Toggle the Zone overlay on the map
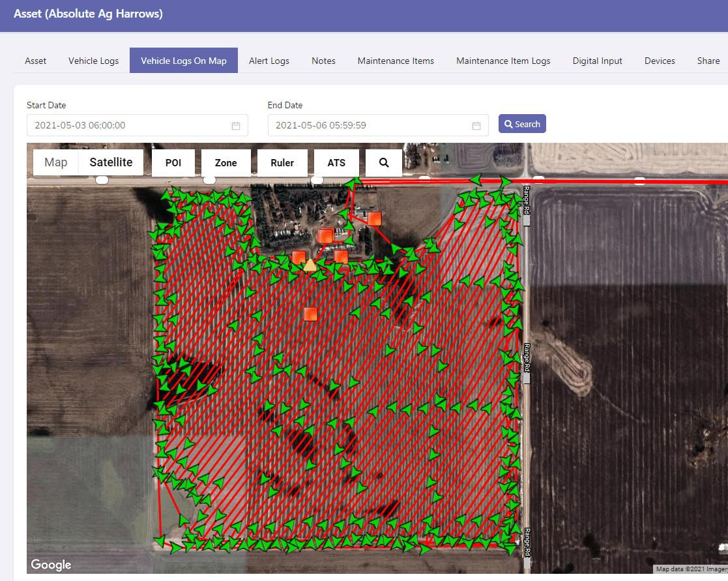 coord(226,162)
